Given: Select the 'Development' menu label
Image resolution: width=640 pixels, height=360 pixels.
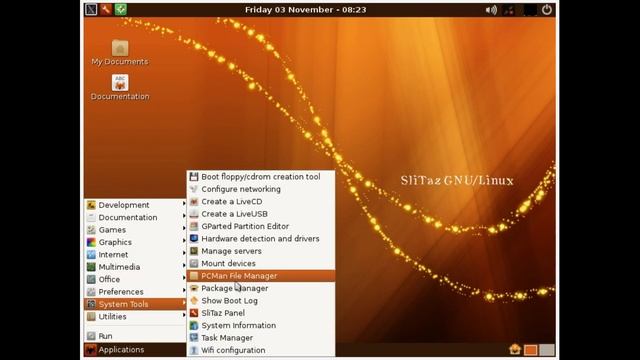Looking at the screenshot, I should tap(124, 205).
